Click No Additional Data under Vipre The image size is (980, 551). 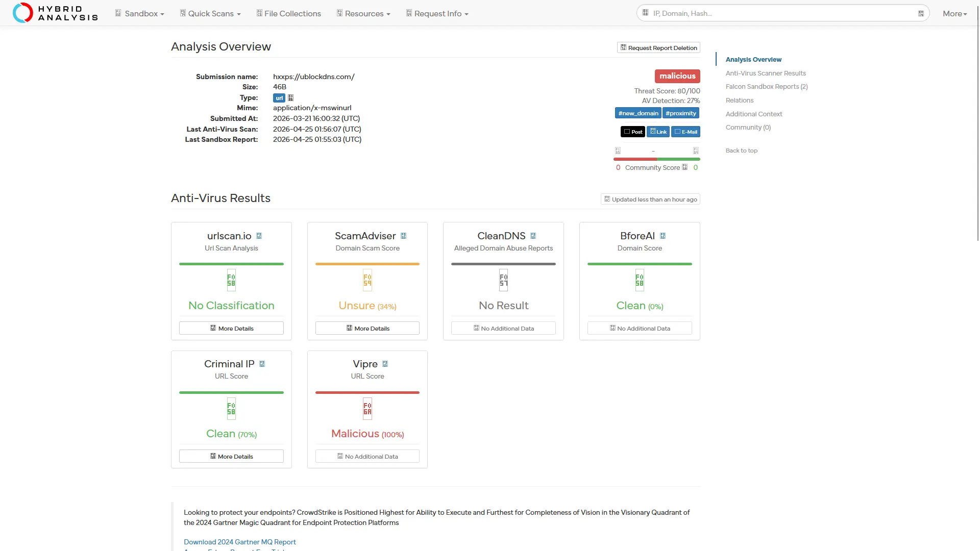pos(367,456)
